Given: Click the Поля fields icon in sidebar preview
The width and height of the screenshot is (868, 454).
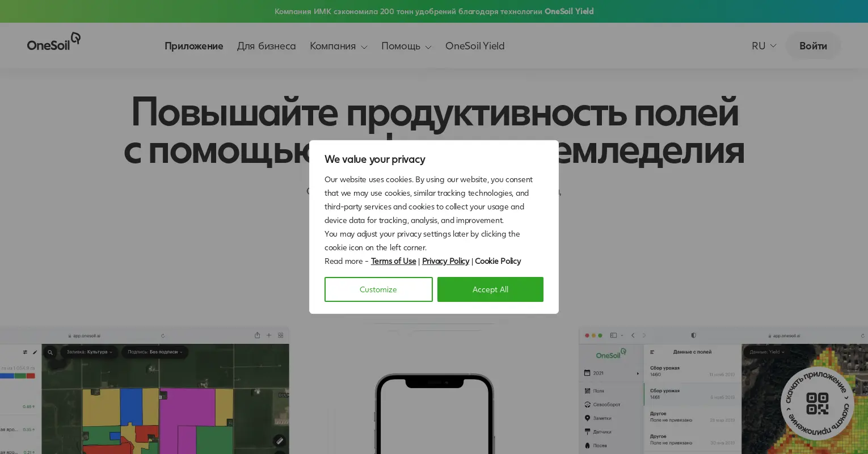Looking at the screenshot, I should pos(588,391).
